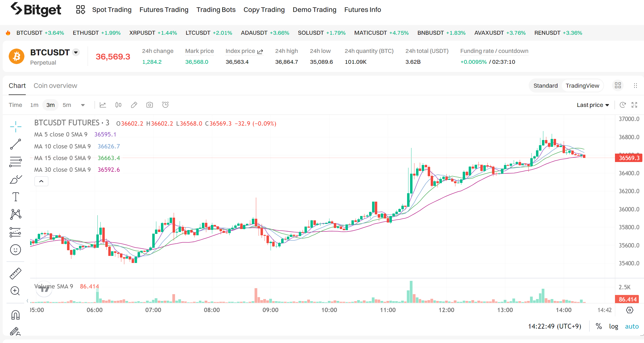Open the Futures Trading menu
The width and height of the screenshot is (644, 343).
[x=164, y=10]
